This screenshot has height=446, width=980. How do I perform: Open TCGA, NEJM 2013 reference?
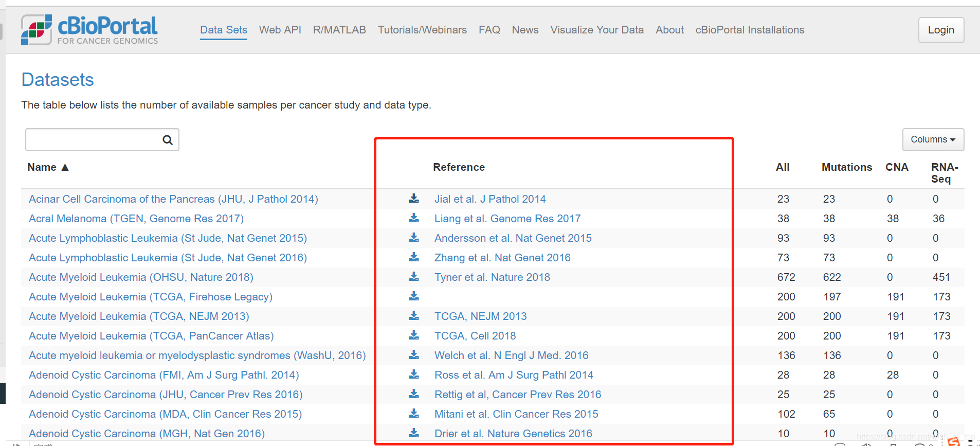(480, 316)
